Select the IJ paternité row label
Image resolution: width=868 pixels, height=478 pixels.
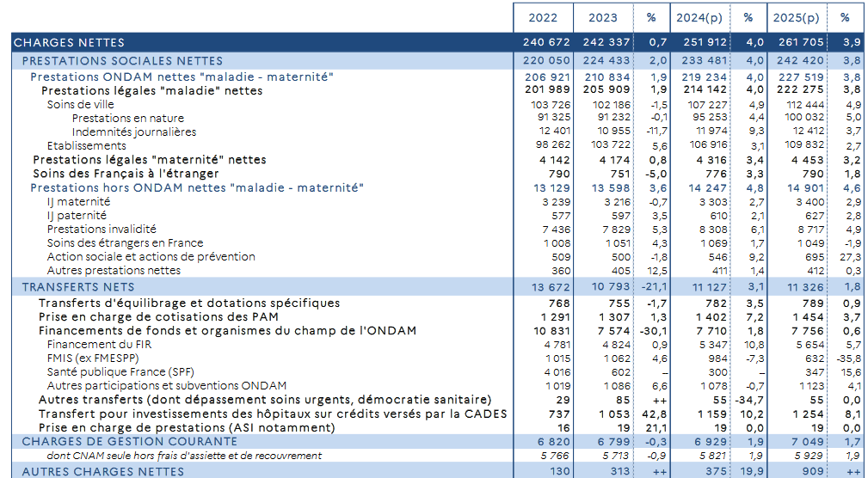77,215
